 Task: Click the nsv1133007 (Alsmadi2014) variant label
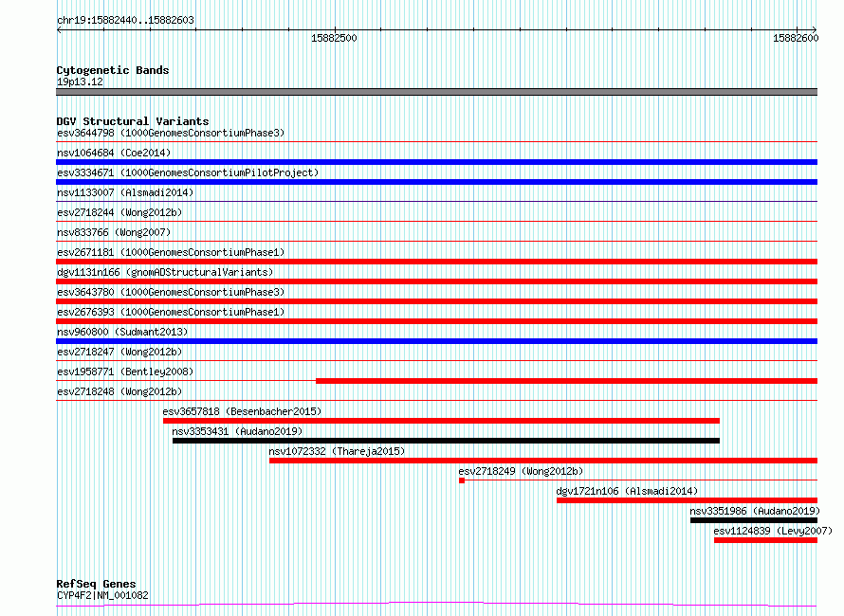coord(125,192)
